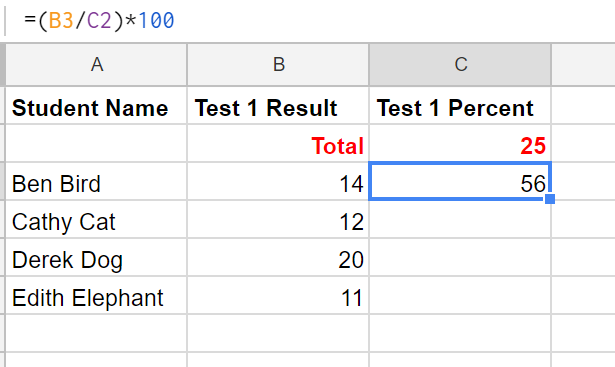Click the selected cell showing 56

[460, 181]
